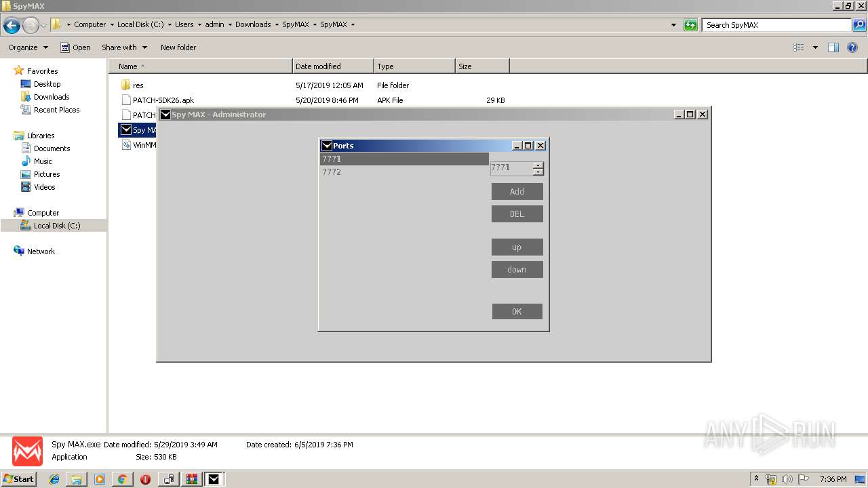
Task: Open the address bar history dropdown
Action: pos(673,25)
